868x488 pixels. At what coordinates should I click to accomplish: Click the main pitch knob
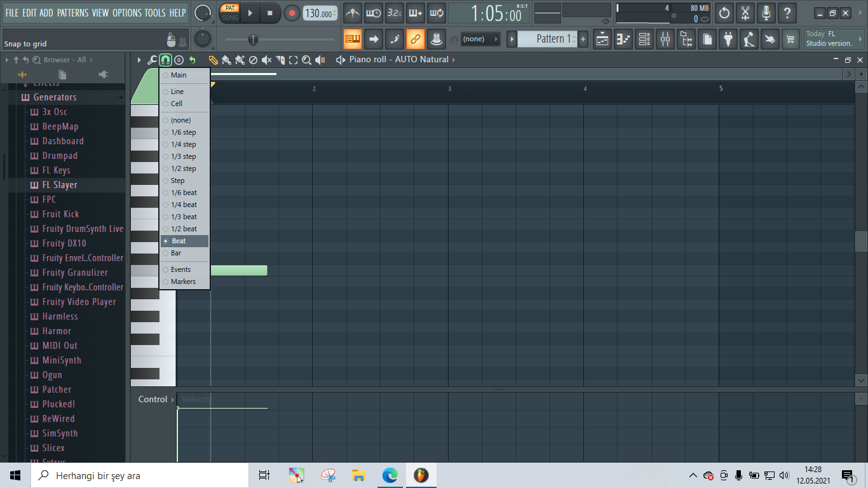[203, 39]
